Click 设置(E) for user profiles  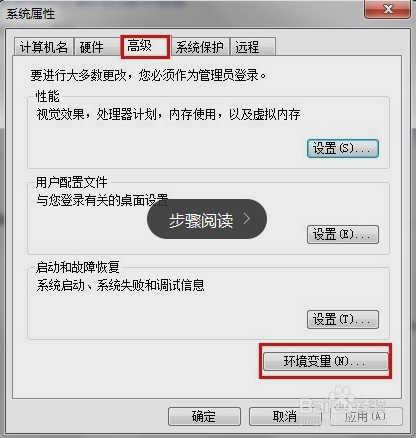(x=343, y=234)
